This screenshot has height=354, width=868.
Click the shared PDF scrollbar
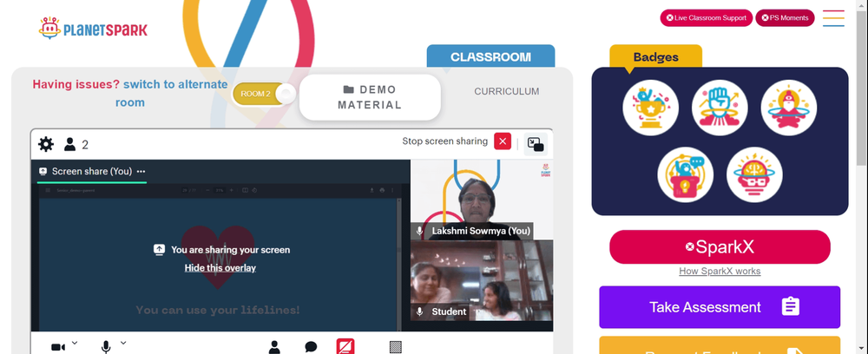point(399,265)
